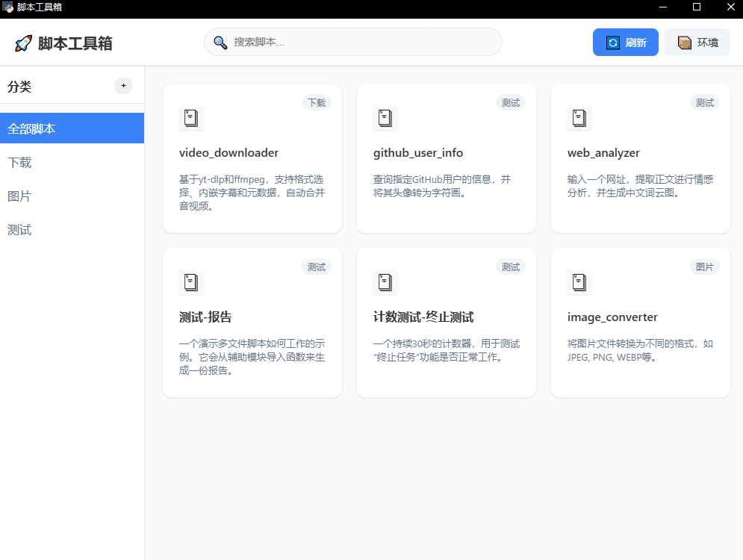Click the 计数测试-终止测试 script icon
This screenshot has width=743, height=560.
(385, 282)
